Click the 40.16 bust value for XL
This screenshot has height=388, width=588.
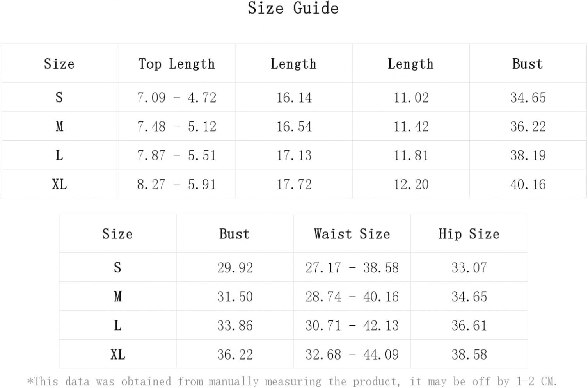[528, 184]
